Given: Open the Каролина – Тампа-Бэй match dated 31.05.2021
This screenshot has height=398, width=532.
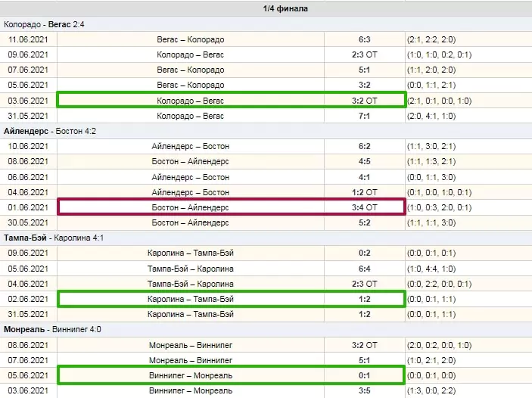Looking at the screenshot, I should point(191,314).
